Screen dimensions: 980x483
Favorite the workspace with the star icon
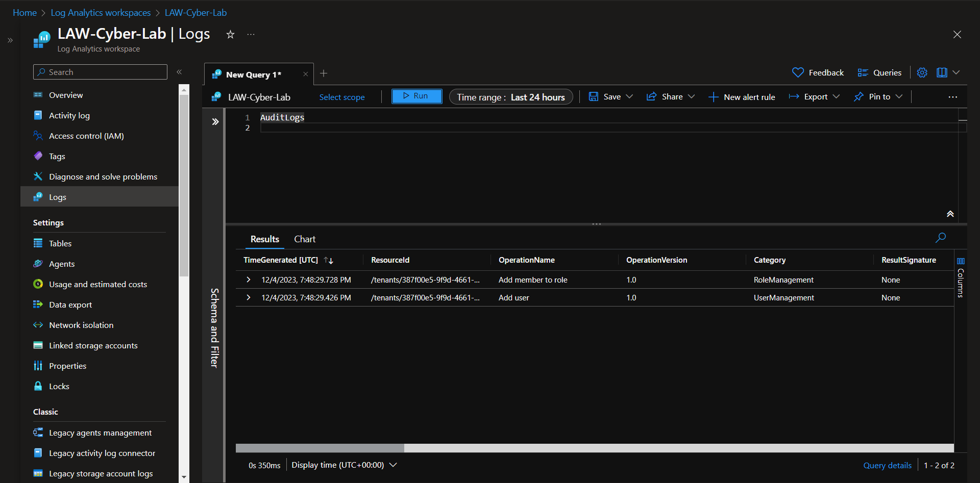[230, 34]
